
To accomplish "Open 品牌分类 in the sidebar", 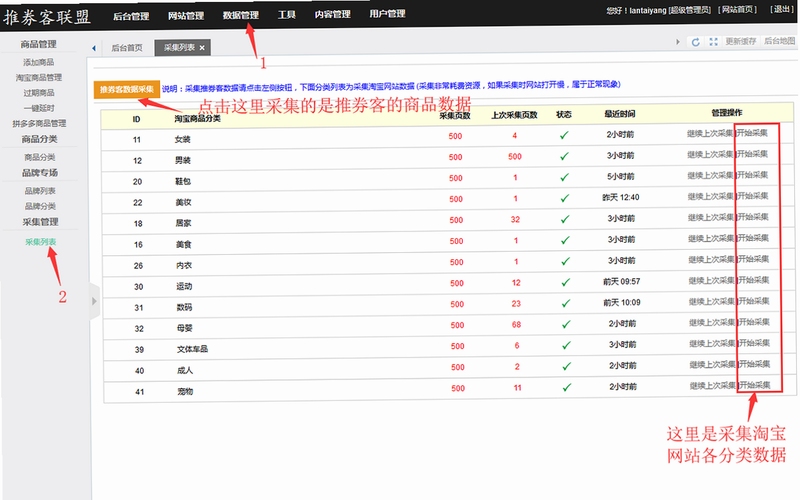I will (x=40, y=206).
